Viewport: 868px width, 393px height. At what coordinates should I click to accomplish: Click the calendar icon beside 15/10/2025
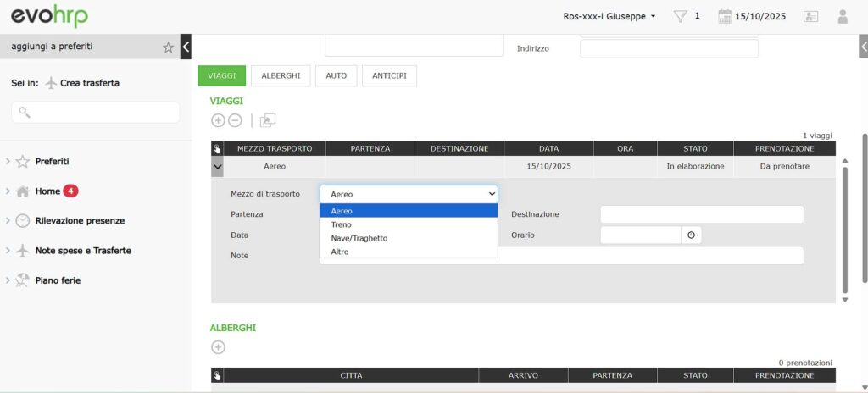725,16
